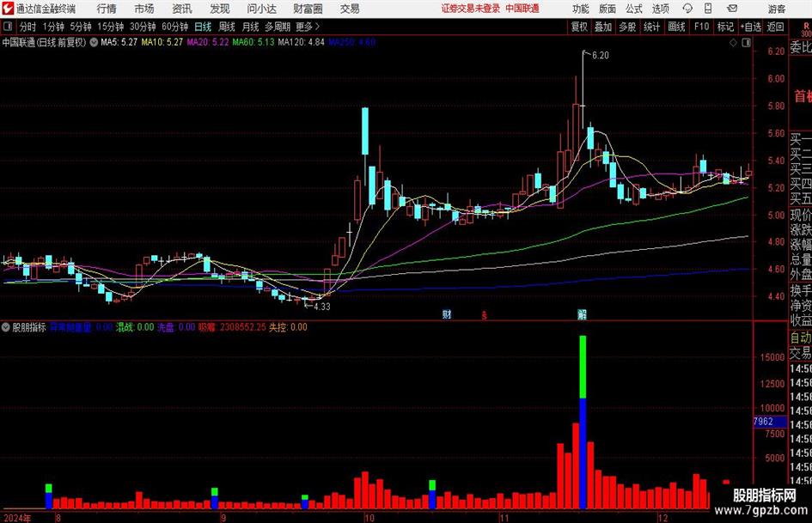Click the blue 7962 axis value marker

click(770, 422)
